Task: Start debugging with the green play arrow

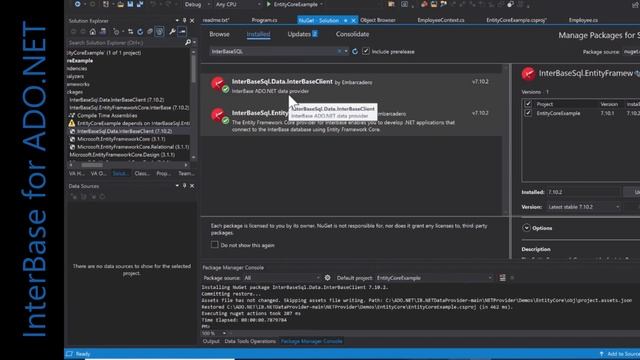Action: (x=269, y=4)
